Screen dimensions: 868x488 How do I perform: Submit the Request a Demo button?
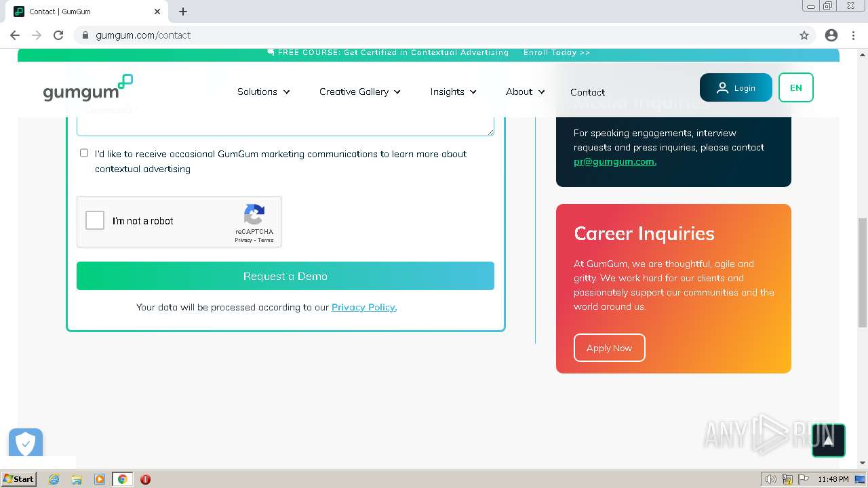285,276
